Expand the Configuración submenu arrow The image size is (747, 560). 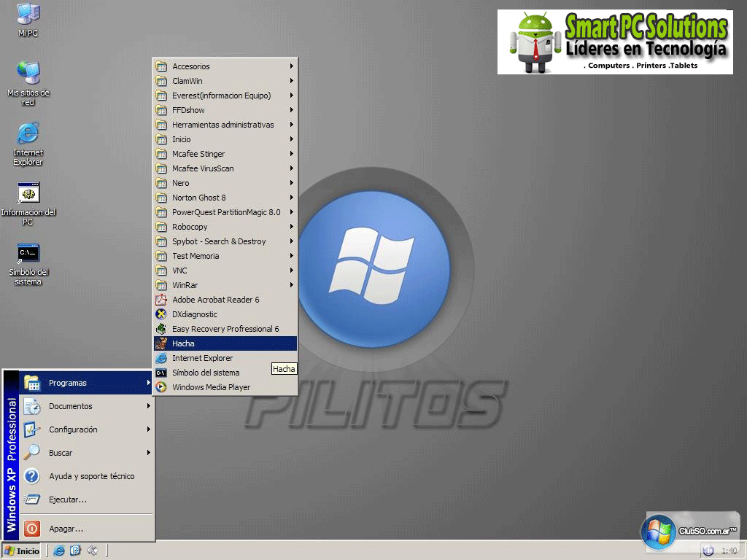tap(148, 429)
